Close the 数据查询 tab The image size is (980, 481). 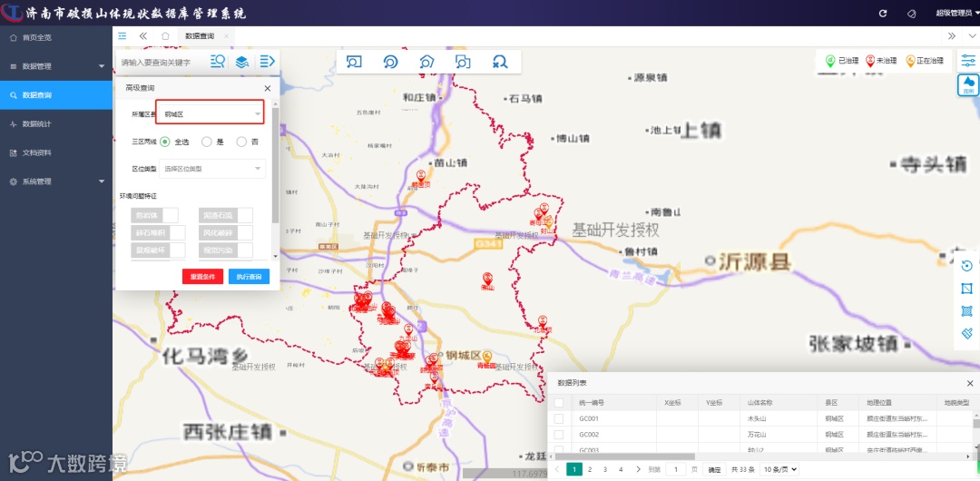click(x=226, y=36)
